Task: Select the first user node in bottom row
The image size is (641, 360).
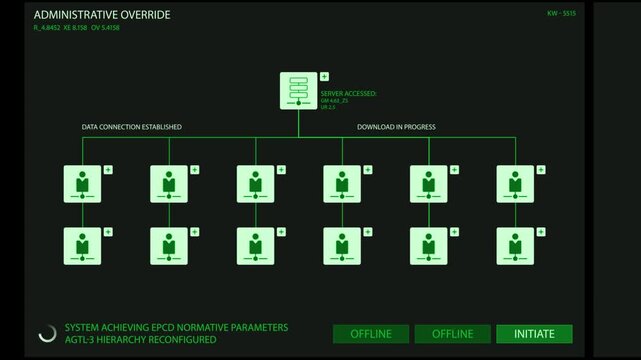Action: tap(82, 246)
